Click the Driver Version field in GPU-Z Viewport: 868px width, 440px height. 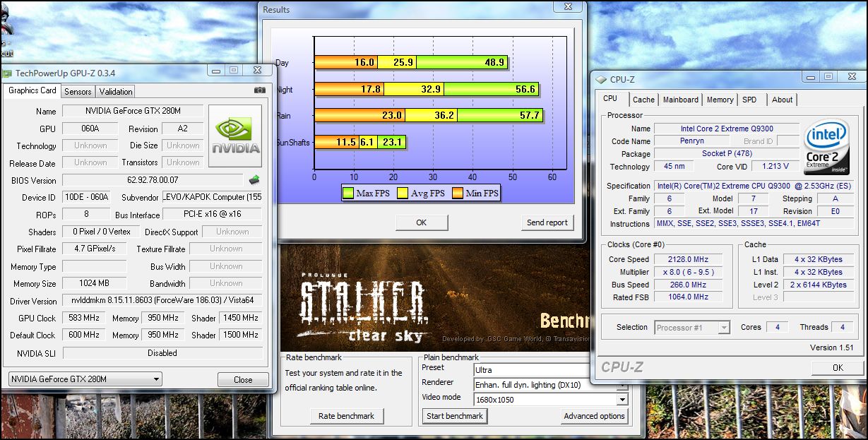[162, 301]
